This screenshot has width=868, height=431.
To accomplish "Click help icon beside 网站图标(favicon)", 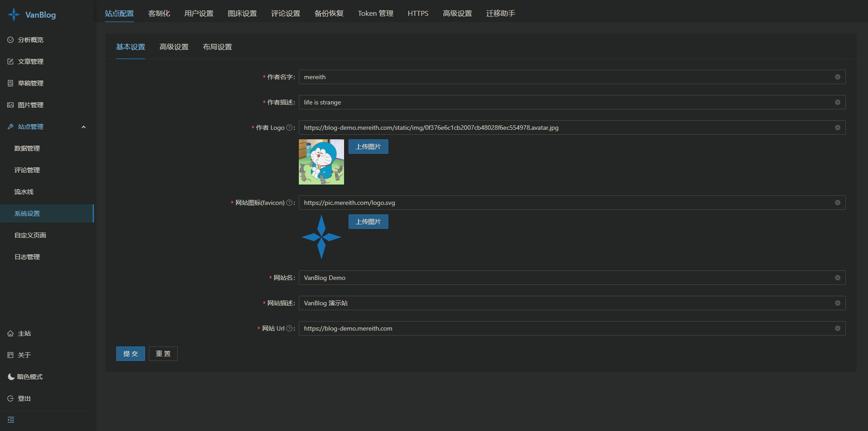I will point(289,203).
